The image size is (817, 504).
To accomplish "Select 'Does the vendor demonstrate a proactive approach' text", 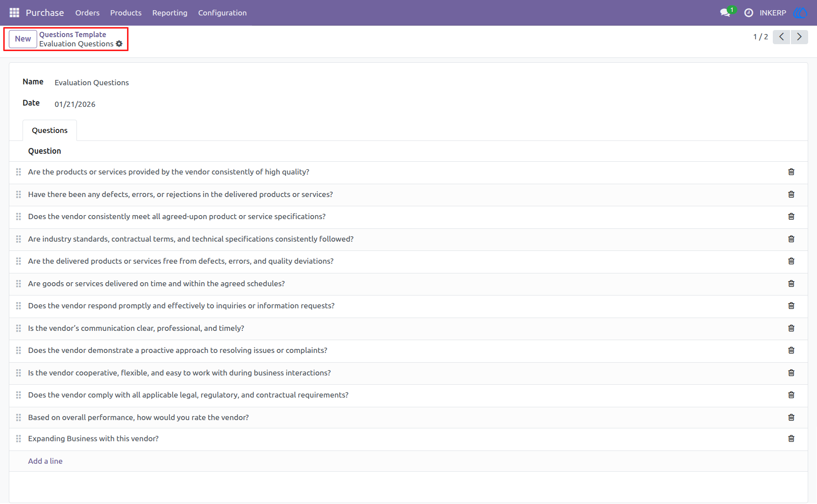I will click(178, 350).
